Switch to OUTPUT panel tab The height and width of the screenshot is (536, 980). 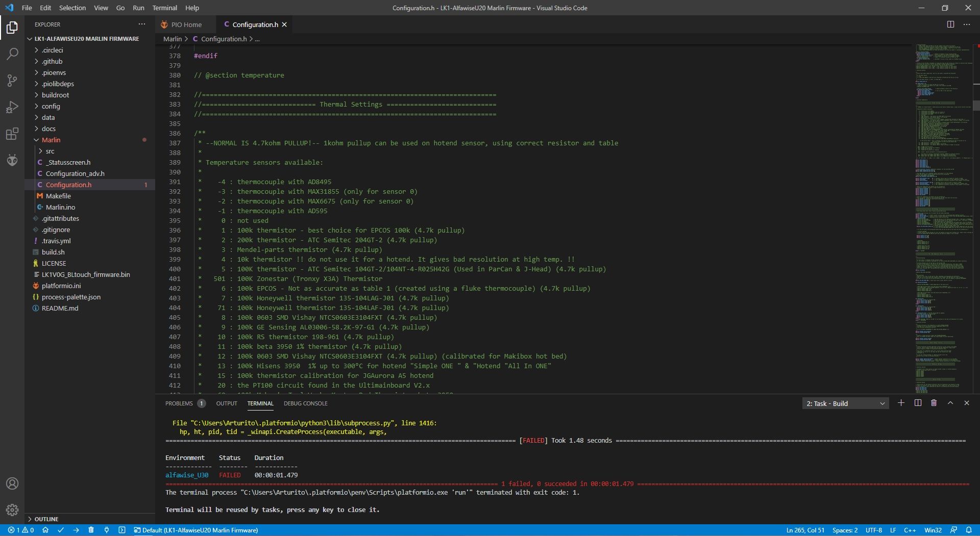click(227, 403)
